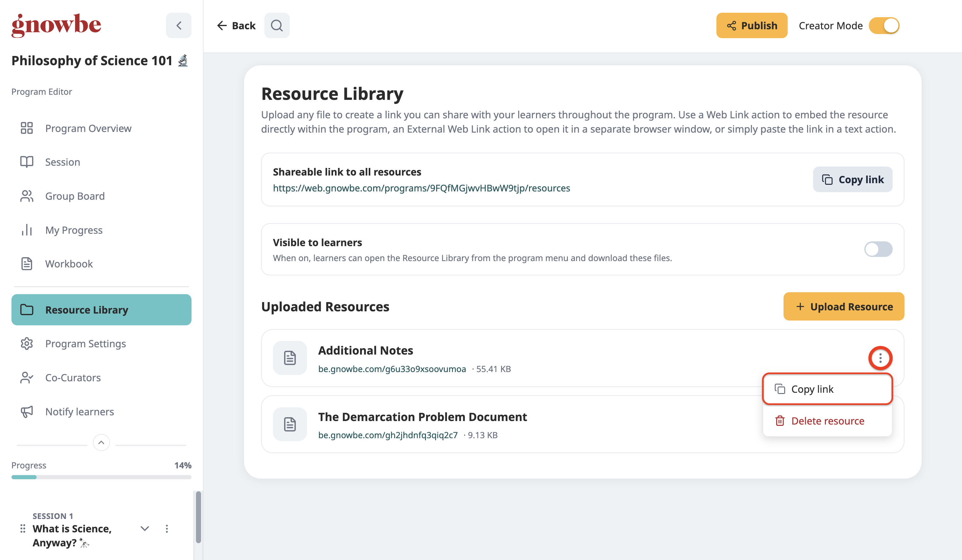962x560 pixels.
Task: Click the 9.13 KB file size
Action: [483, 435]
